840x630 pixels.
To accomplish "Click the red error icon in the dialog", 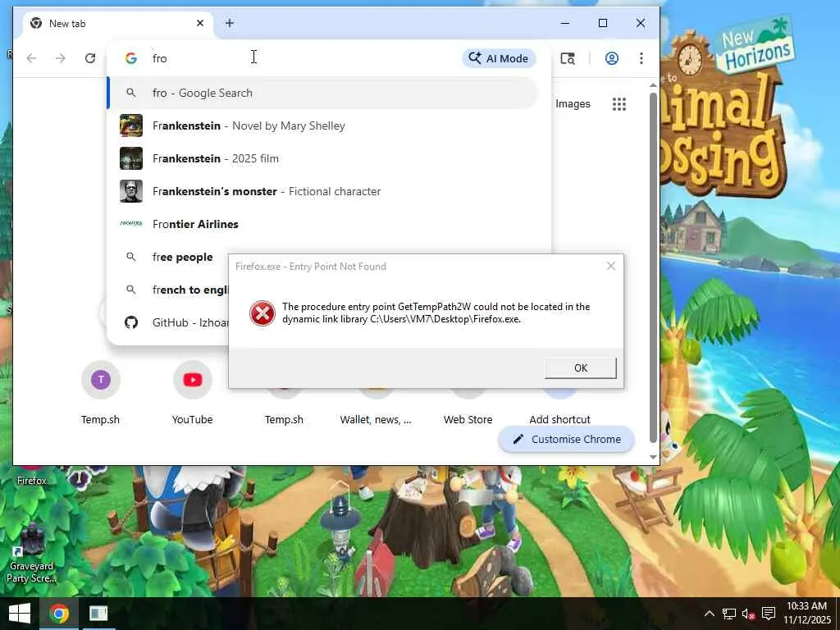I will point(262,313).
